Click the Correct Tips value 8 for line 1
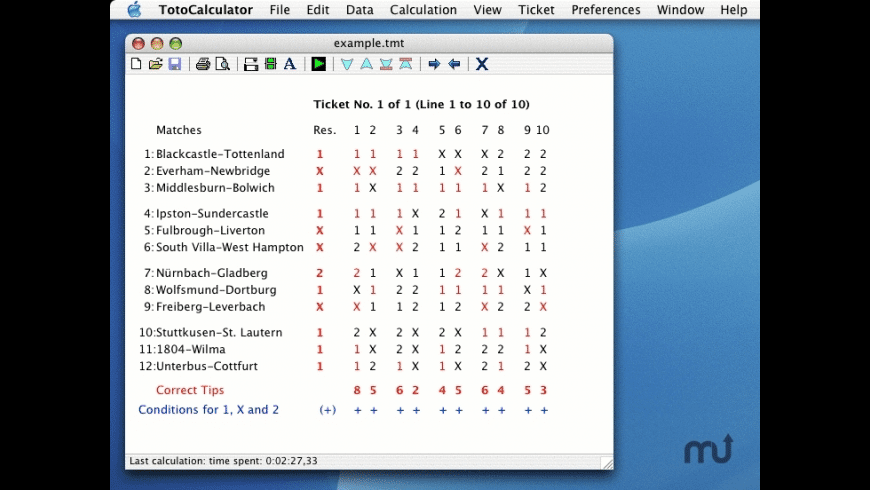 tap(357, 390)
